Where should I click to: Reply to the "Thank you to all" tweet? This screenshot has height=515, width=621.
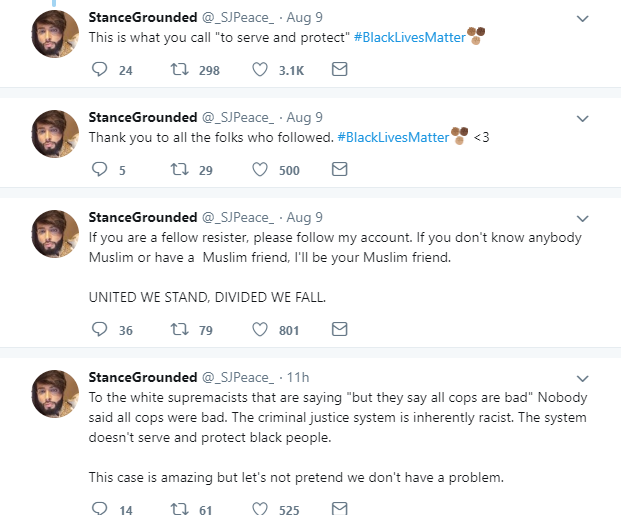point(99,170)
